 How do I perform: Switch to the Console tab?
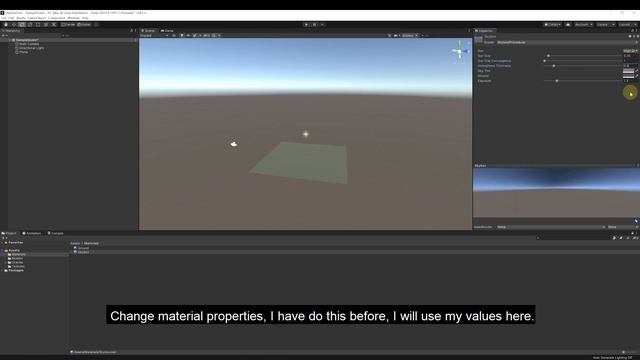(56, 233)
